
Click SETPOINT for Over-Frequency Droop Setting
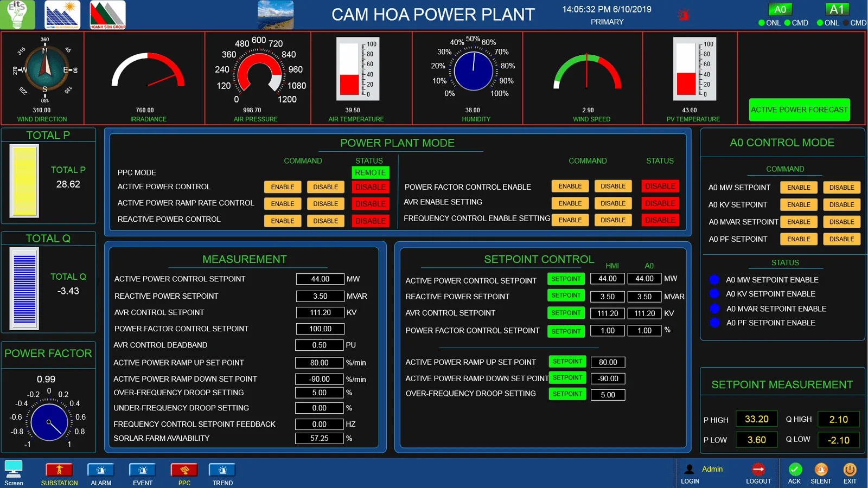[567, 394]
